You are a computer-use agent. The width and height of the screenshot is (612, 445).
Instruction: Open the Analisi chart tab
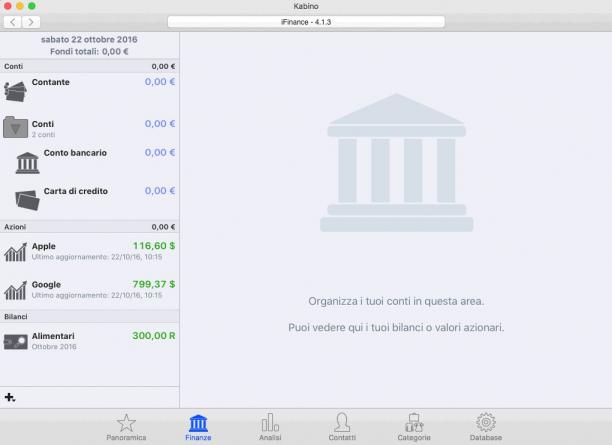click(270, 427)
